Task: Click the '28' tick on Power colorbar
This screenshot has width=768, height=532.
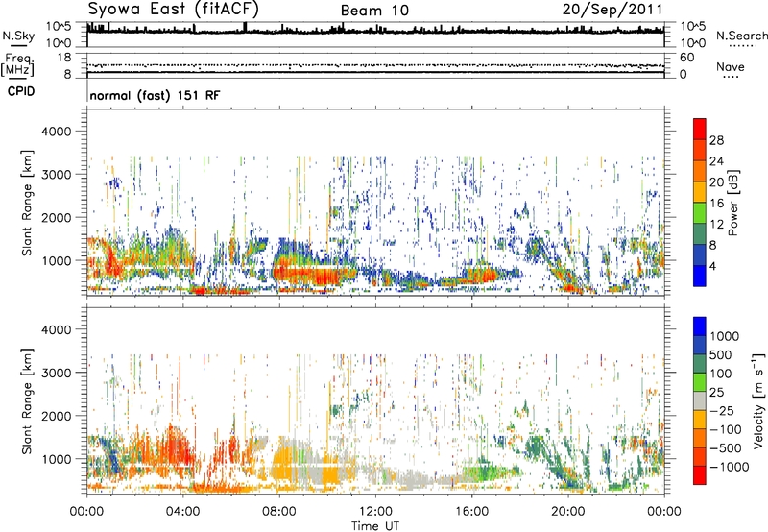Action: pos(716,140)
